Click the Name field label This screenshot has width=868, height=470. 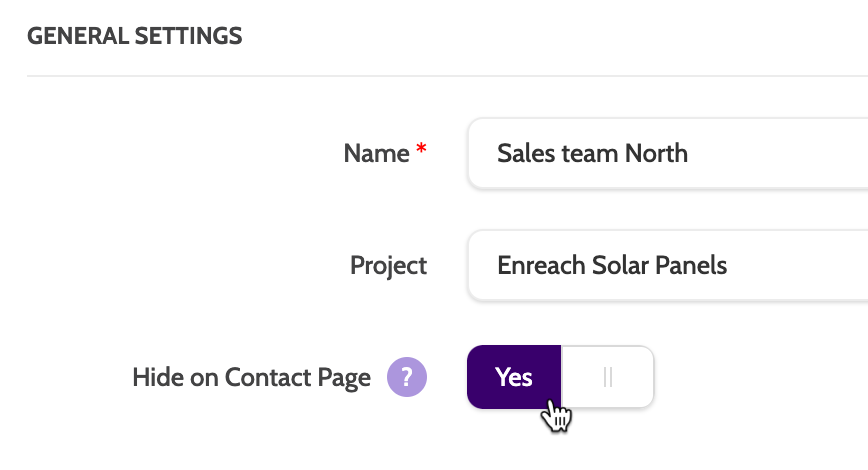pyautogui.click(x=376, y=153)
